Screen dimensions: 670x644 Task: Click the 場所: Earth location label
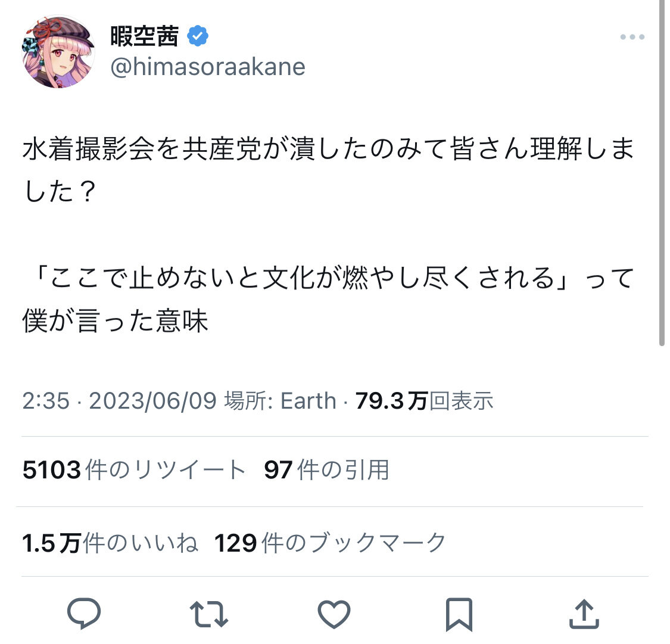click(x=281, y=401)
